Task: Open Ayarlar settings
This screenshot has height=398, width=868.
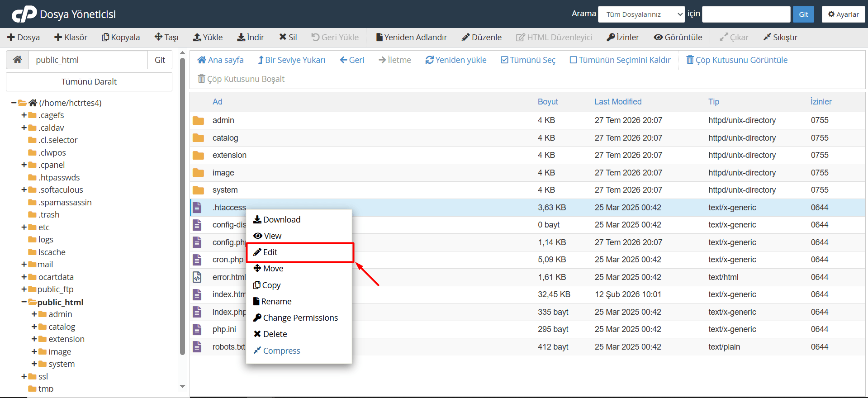Action: (x=844, y=14)
